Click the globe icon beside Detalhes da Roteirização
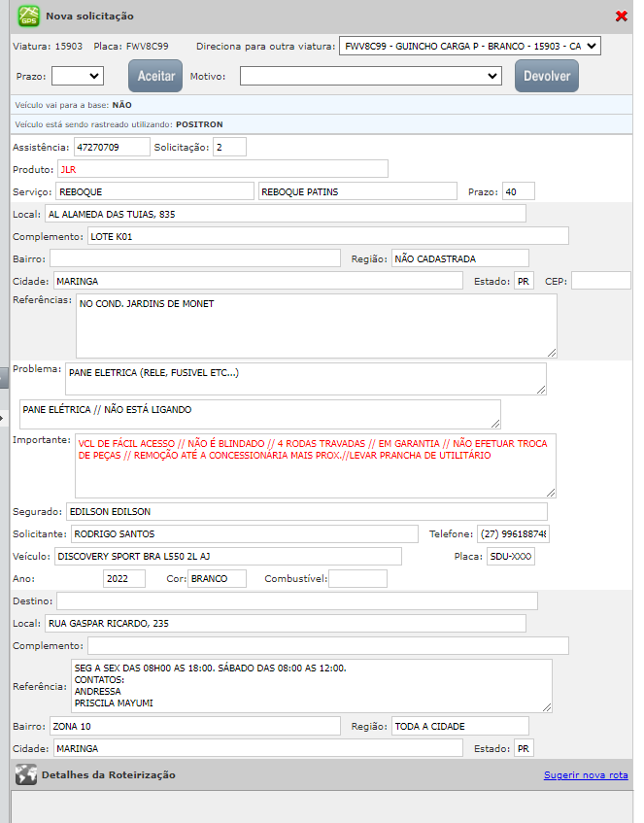 click(26, 774)
